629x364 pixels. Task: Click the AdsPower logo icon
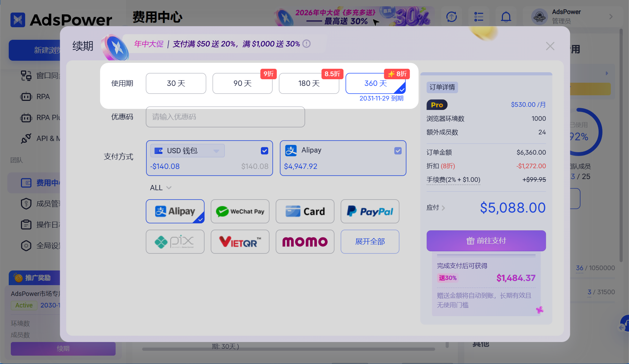tap(17, 20)
